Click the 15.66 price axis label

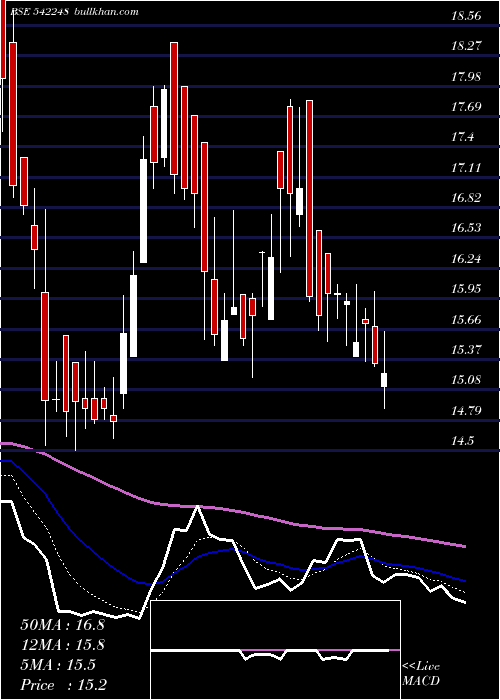coord(466,320)
